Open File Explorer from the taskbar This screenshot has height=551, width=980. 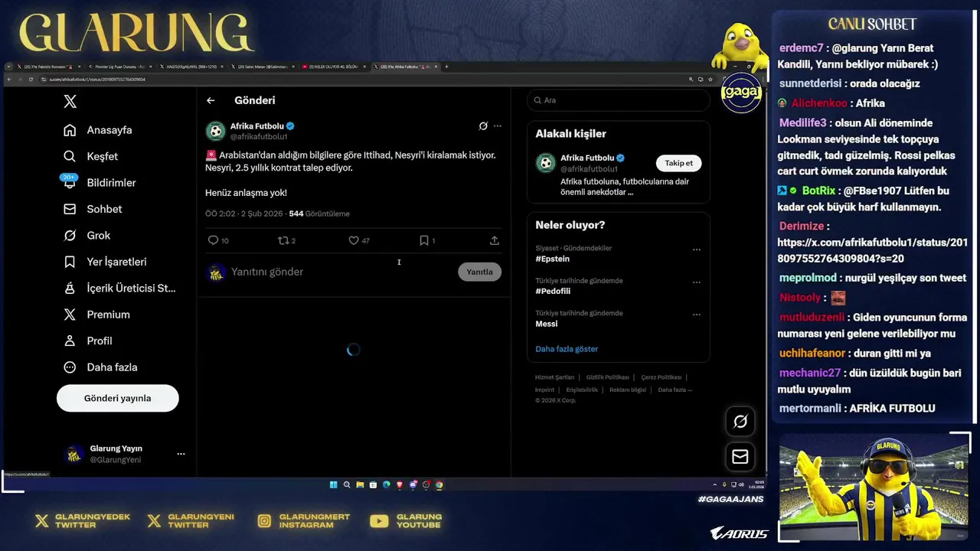pyautogui.click(x=360, y=484)
